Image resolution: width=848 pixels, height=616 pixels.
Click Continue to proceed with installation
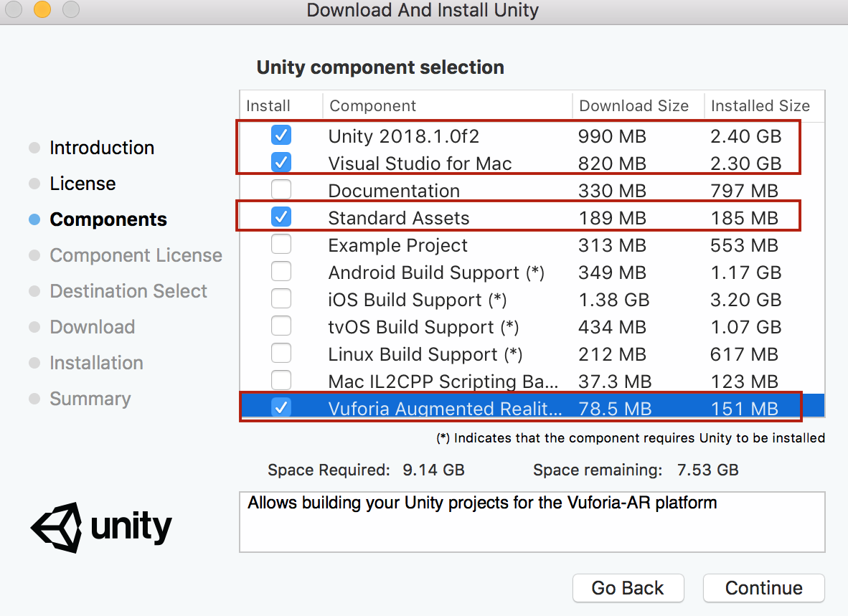tap(763, 588)
